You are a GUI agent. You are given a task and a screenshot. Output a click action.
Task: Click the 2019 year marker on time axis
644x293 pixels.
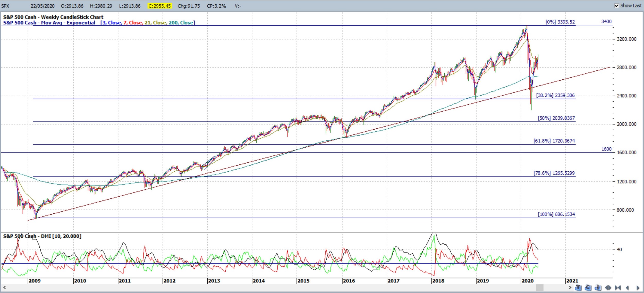pos(483,281)
